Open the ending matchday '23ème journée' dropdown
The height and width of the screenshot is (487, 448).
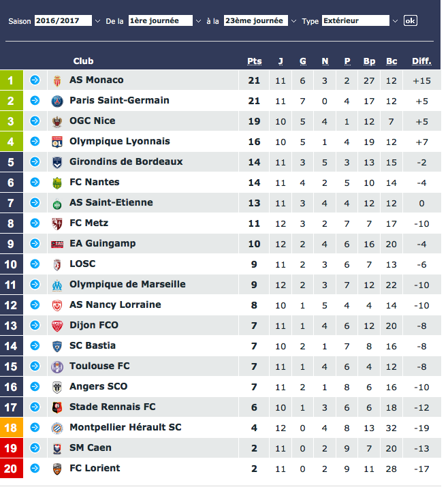(x=259, y=21)
